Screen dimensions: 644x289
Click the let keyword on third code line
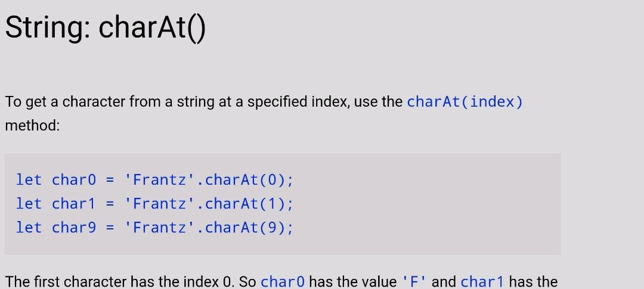(29, 228)
